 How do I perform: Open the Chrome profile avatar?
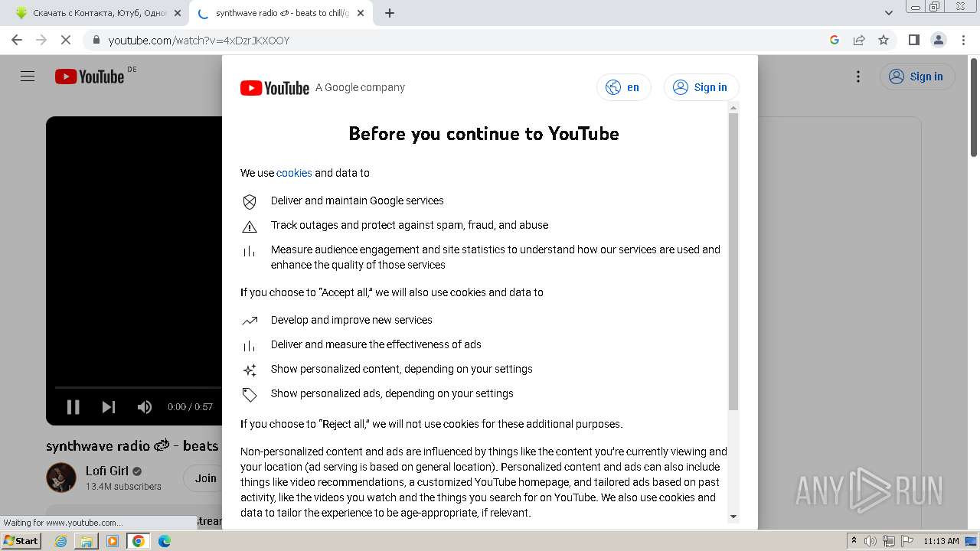point(938,40)
